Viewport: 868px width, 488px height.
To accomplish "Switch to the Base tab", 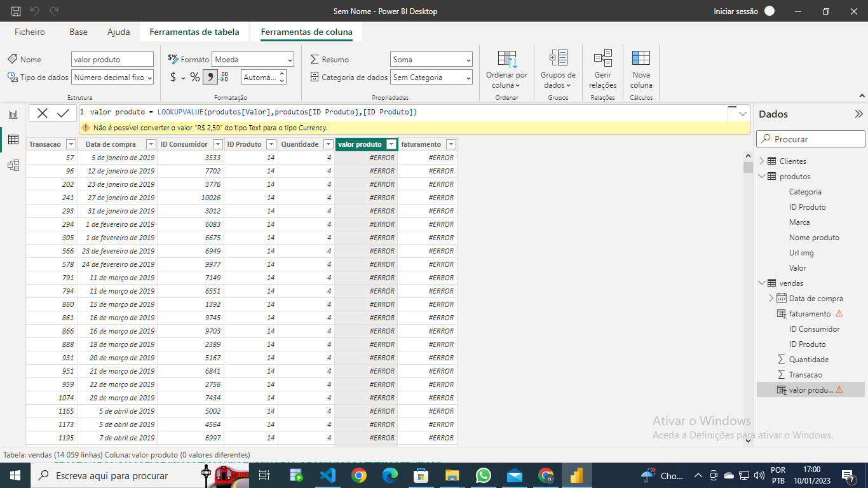I will point(79,32).
